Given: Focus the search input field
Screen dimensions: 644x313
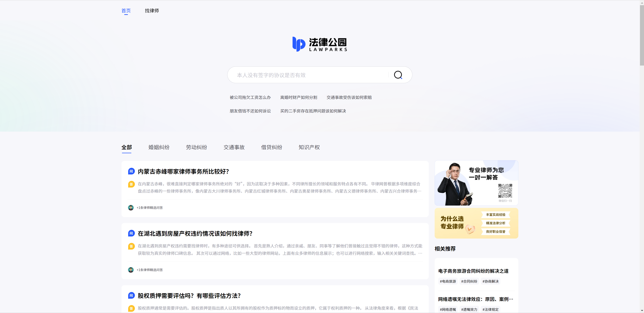Looking at the screenshot, I should point(311,75).
